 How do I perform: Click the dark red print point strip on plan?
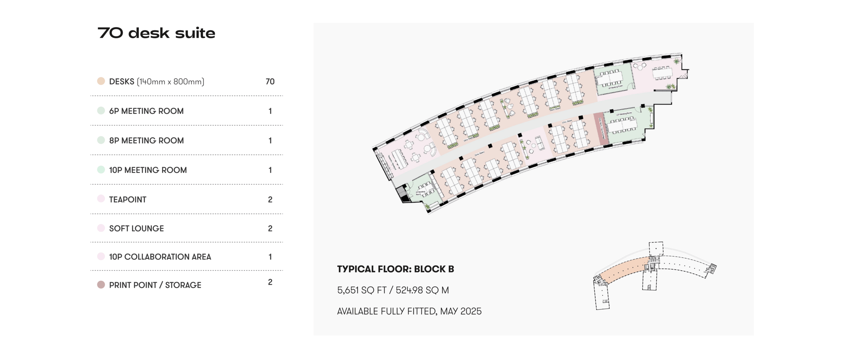(x=600, y=129)
